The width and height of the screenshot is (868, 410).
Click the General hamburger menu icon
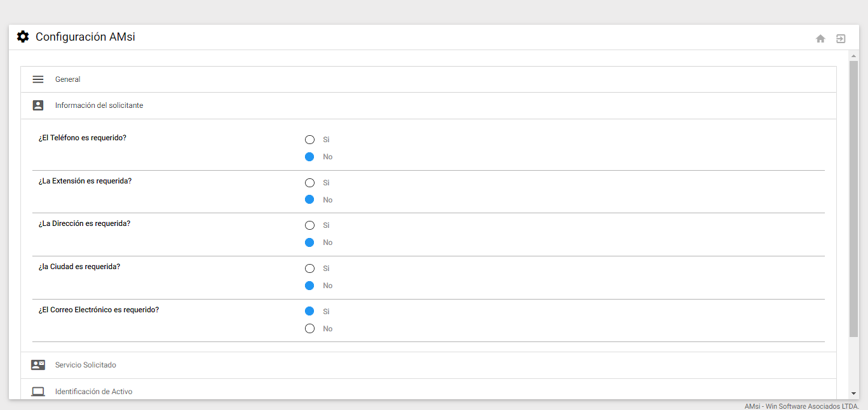38,79
